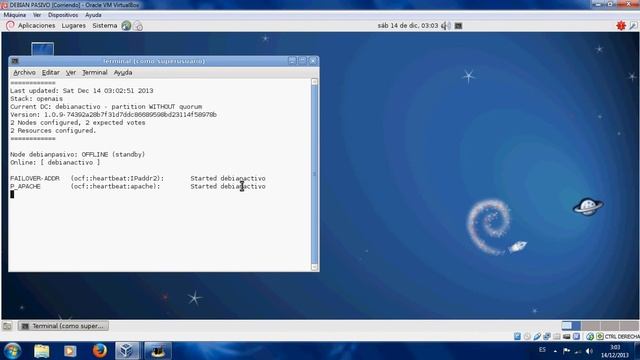
Task: Click the VirtualBox display status icon
Action: click(x=567, y=336)
